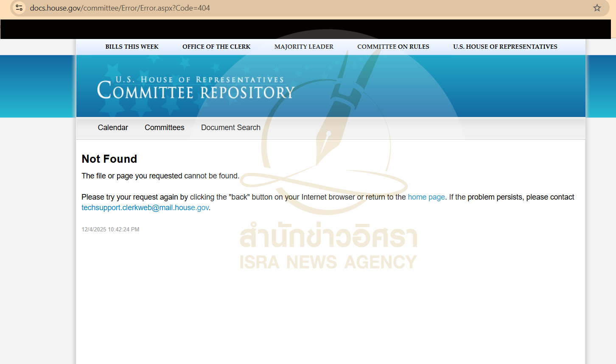Screen dimensions: 616x364
Task: Open the Majority Leader link
Action: (x=304, y=47)
